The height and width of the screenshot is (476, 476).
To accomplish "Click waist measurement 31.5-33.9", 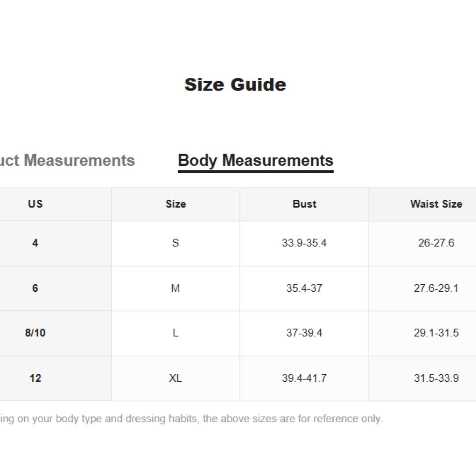I will 436,378.
